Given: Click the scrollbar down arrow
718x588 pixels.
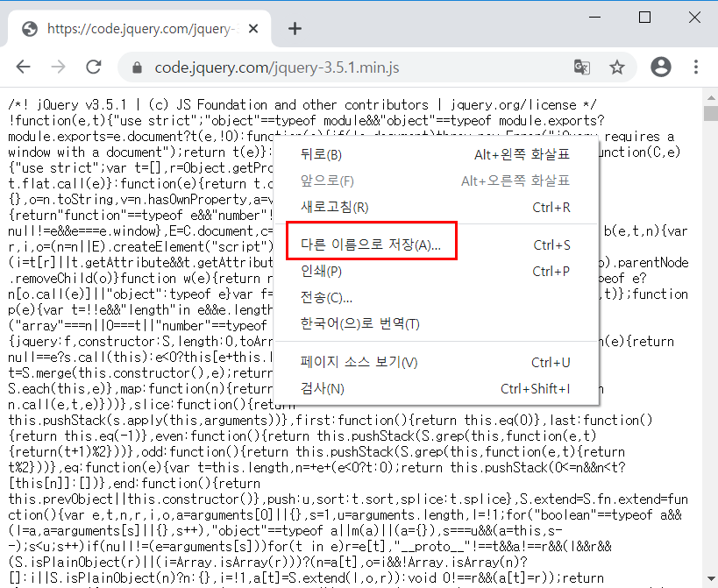Looking at the screenshot, I should point(711,578).
